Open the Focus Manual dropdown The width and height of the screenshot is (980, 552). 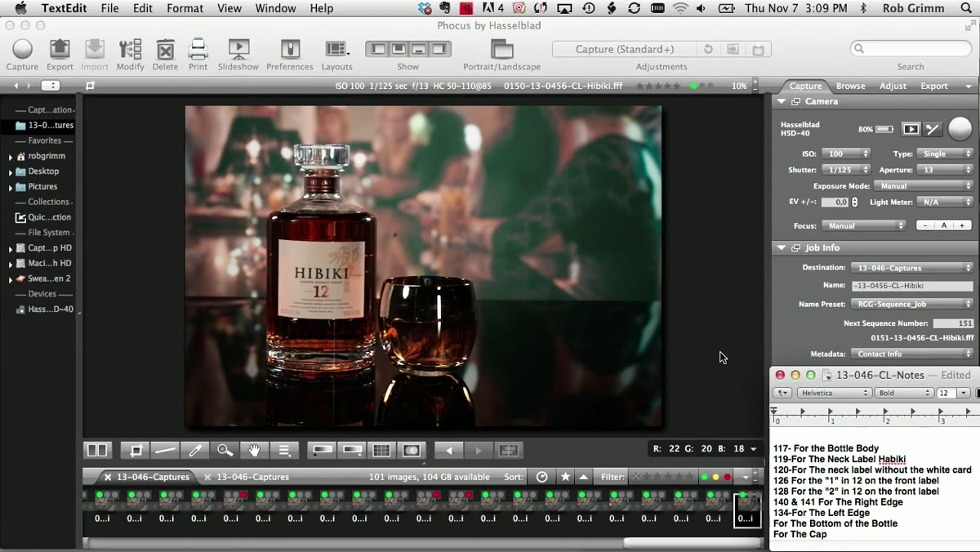coord(863,225)
